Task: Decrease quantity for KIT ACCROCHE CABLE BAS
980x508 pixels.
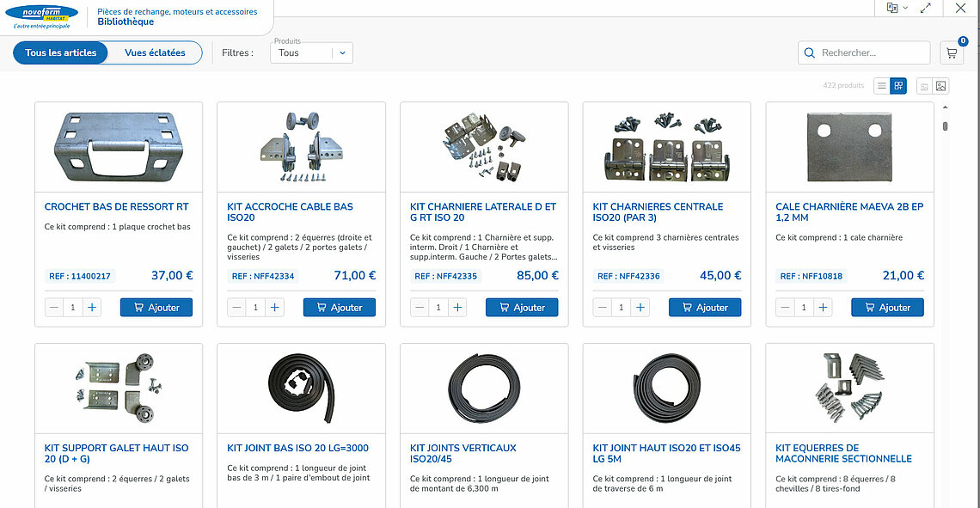Action: (236, 307)
